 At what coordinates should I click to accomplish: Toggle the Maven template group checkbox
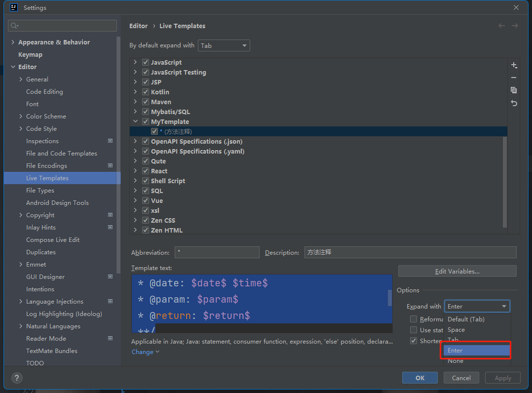[x=146, y=102]
